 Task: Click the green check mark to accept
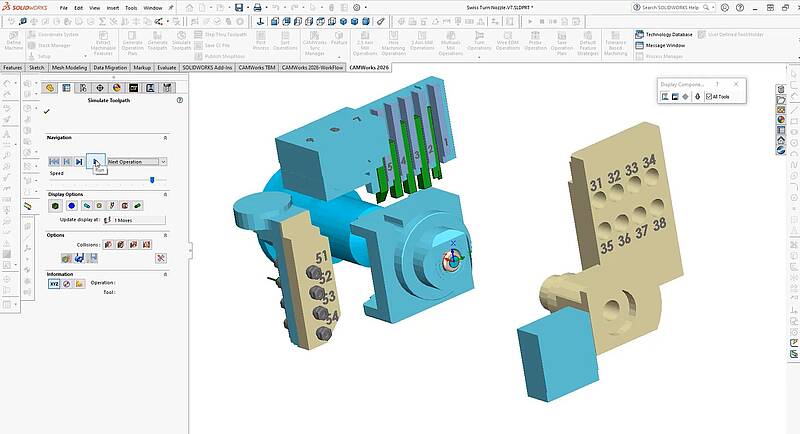pos(47,111)
